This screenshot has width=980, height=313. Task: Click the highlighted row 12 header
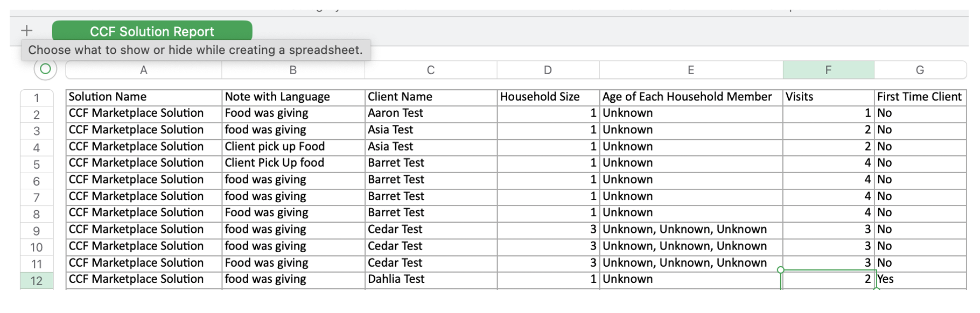click(37, 281)
